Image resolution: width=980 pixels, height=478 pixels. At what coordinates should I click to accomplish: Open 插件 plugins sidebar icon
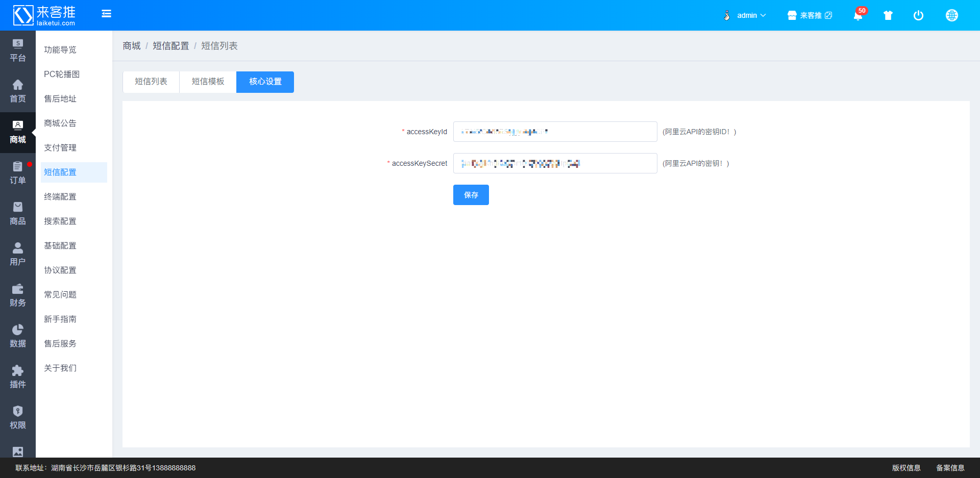pyautogui.click(x=18, y=378)
